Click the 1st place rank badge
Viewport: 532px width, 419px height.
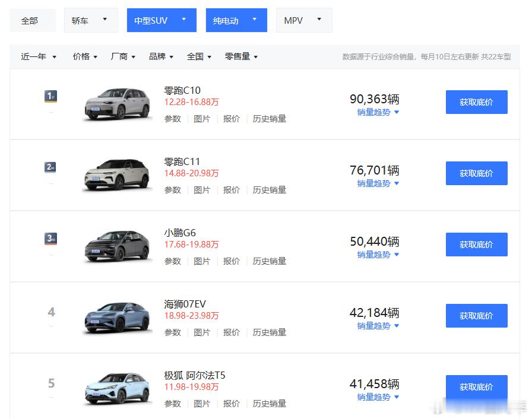[x=51, y=96]
